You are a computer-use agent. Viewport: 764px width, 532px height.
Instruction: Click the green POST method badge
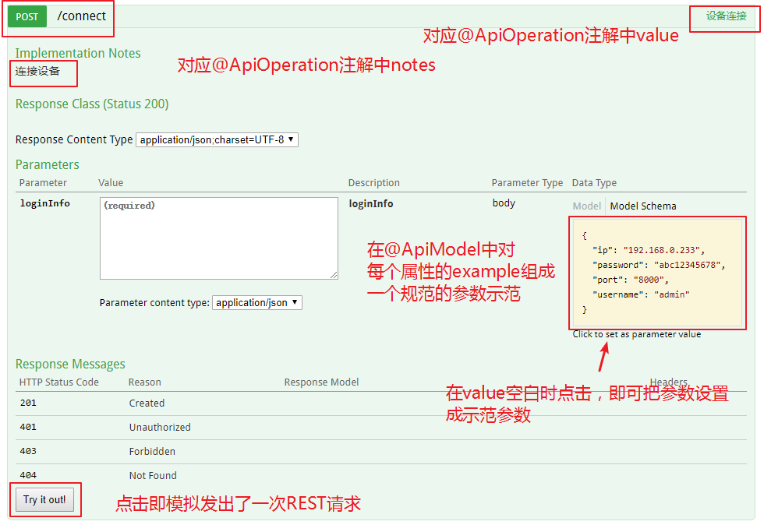coord(27,16)
